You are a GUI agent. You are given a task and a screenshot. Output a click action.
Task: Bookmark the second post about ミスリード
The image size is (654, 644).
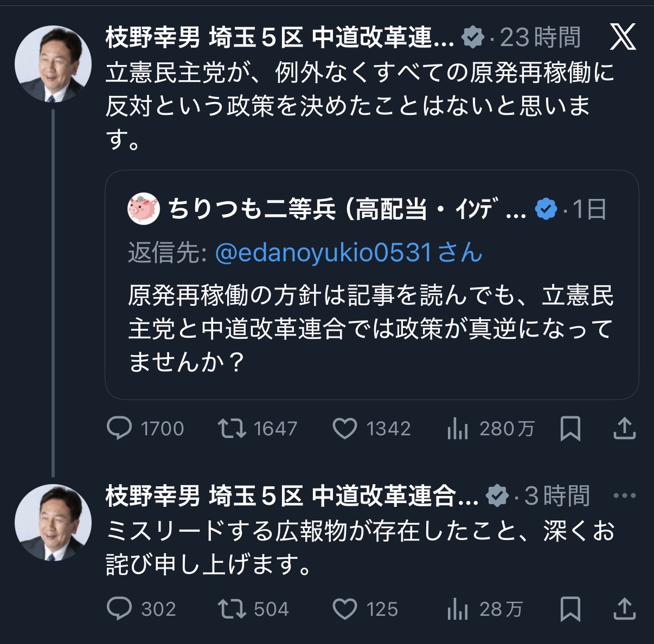[570, 609]
